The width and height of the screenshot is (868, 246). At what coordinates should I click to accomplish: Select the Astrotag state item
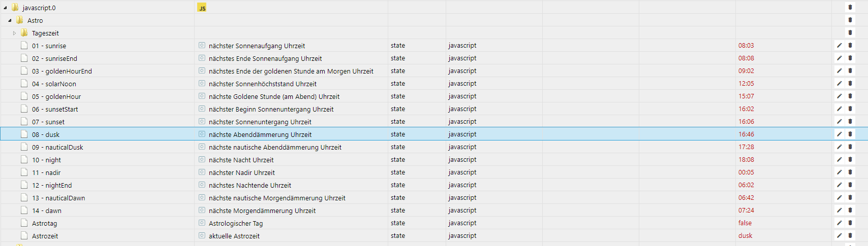pos(45,223)
